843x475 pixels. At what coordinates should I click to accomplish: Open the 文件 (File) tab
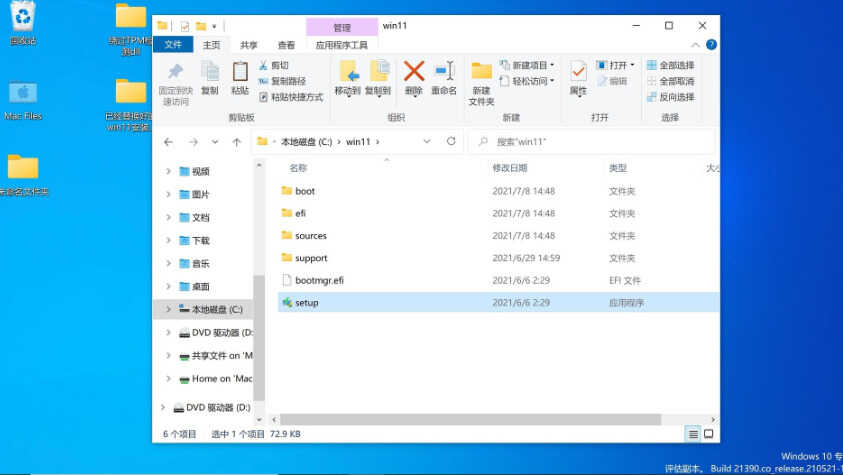(x=173, y=45)
